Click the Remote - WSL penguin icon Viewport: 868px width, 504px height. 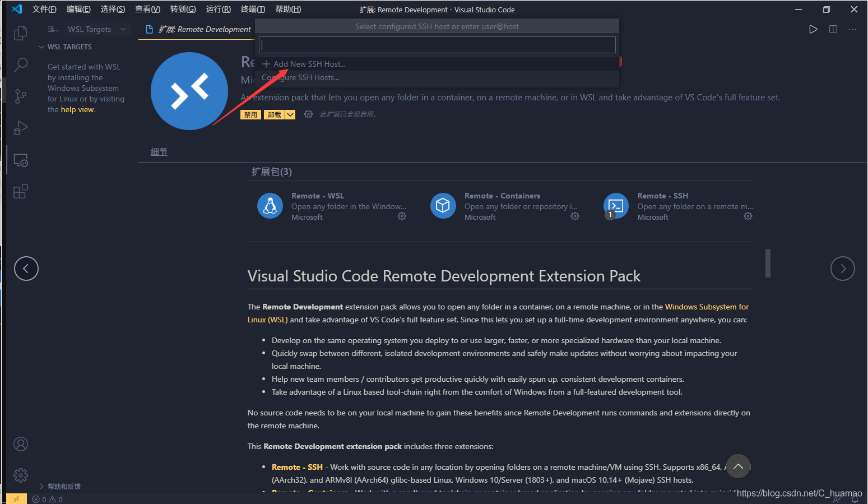(270, 206)
